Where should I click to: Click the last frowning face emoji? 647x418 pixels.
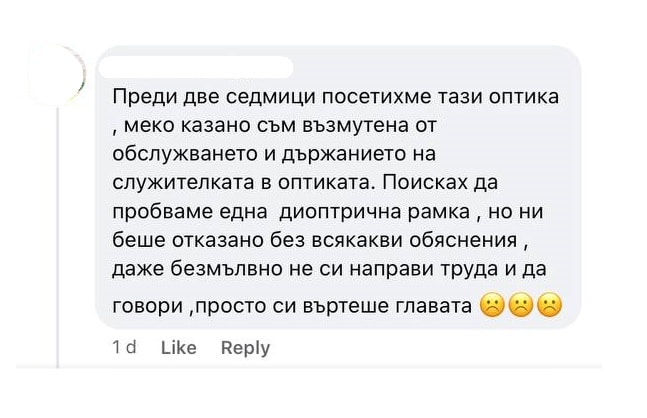pos(547,306)
